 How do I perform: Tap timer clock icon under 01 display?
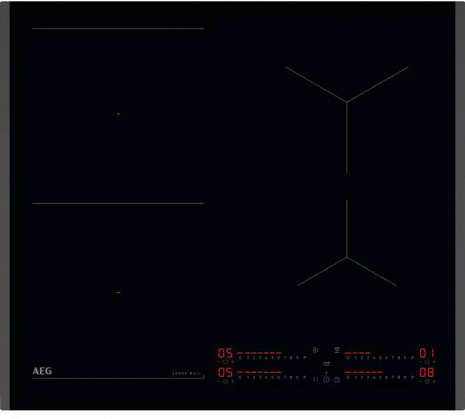pyautogui.click(x=427, y=362)
